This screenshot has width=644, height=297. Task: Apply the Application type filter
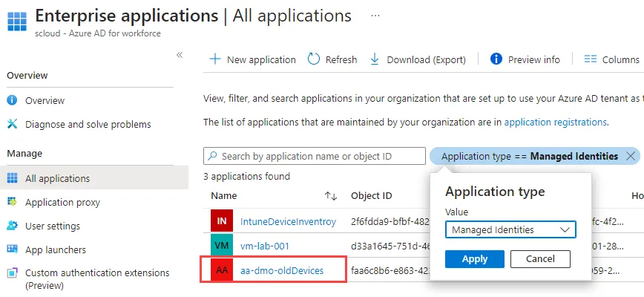click(x=475, y=259)
